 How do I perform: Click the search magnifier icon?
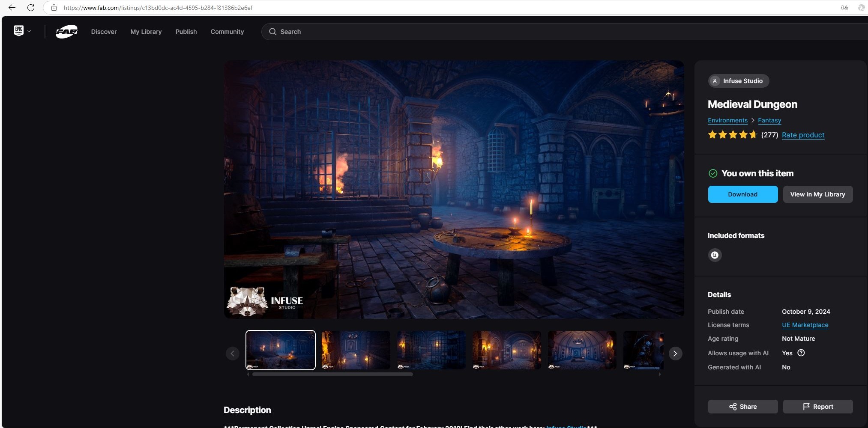[272, 32]
